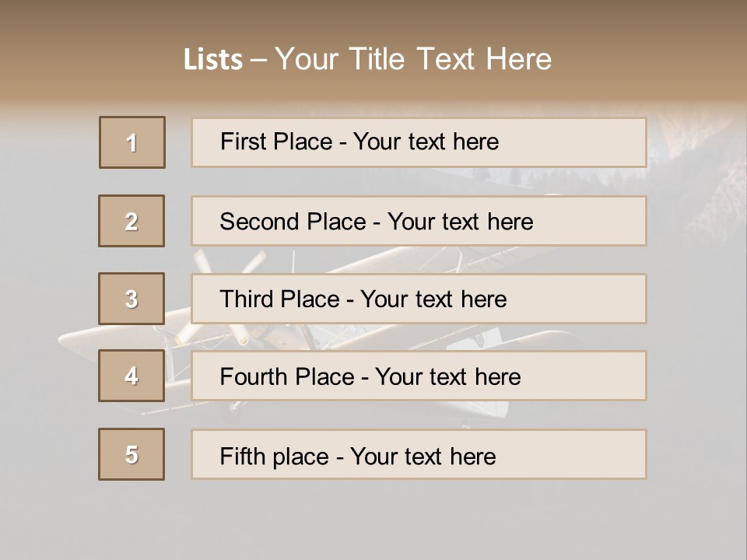Click the number 3 box
Screen dimensions: 747x560
132,299
